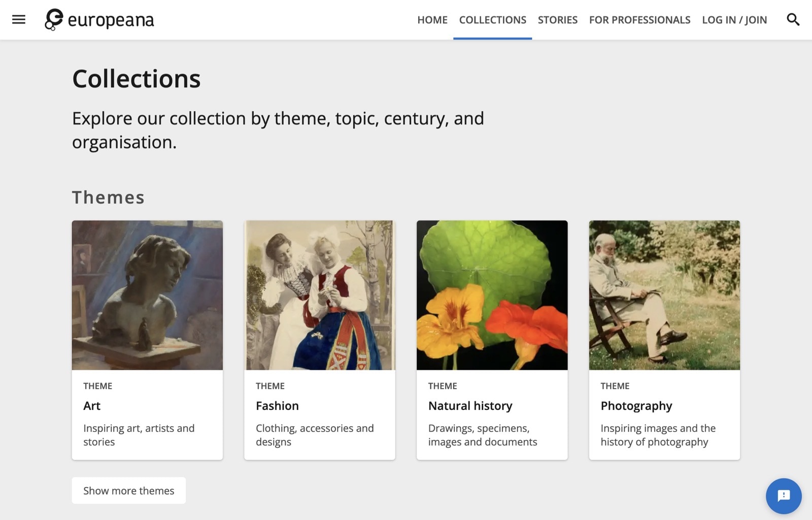Click the THEME label above Art
Viewport: 812px width, 520px height.
coord(97,386)
